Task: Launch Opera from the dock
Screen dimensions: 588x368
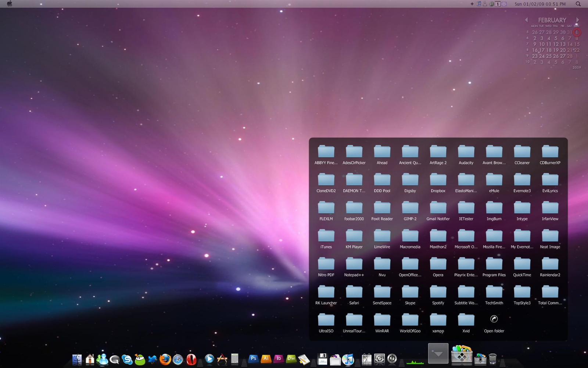Action: click(x=191, y=359)
